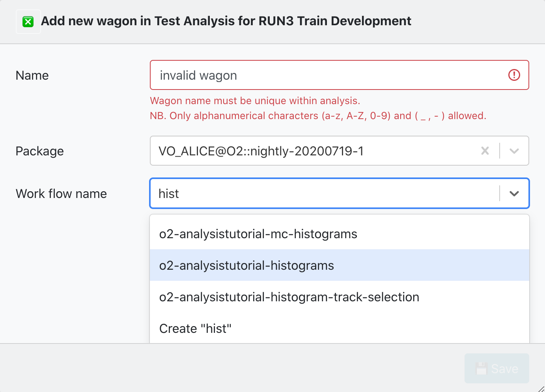Click the 'Only alphanumerical characters' hint text
Screen dimensions: 545x392
pos(318,116)
